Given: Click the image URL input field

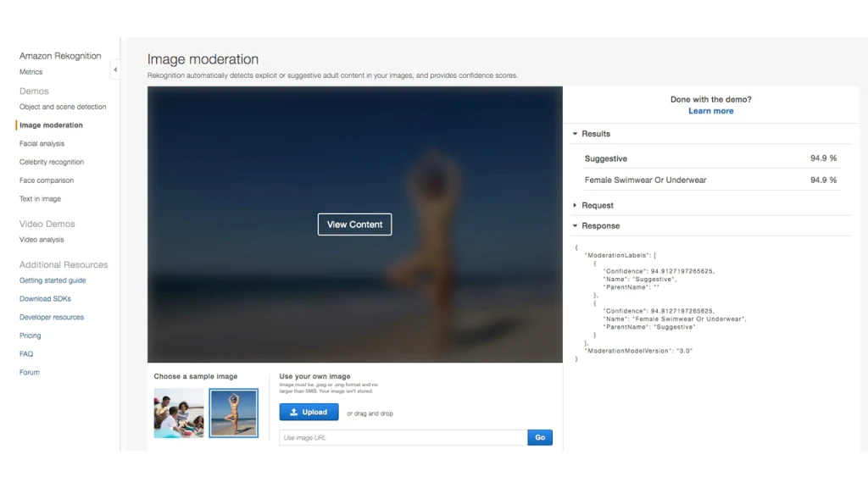Looking at the screenshot, I should (403, 437).
